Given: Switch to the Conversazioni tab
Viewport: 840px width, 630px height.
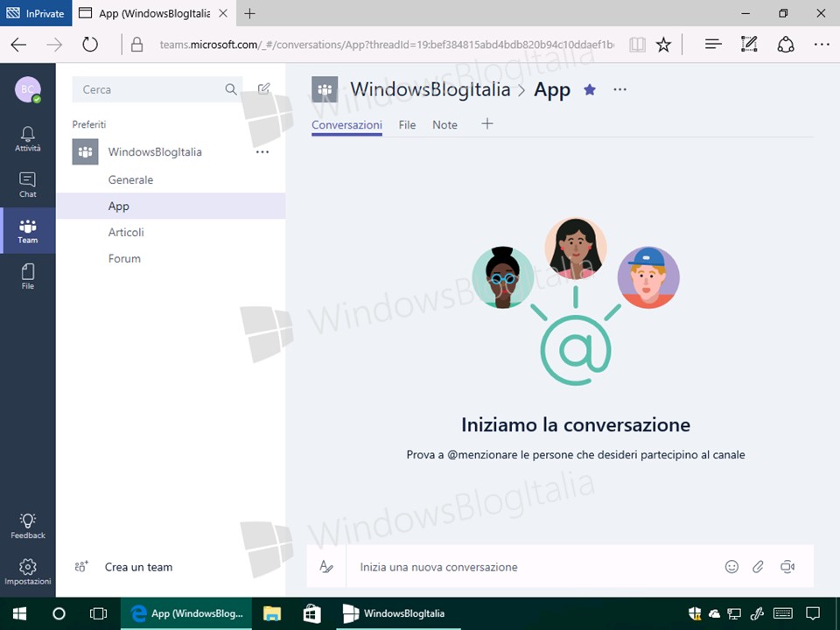Looking at the screenshot, I should coord(346,125).
